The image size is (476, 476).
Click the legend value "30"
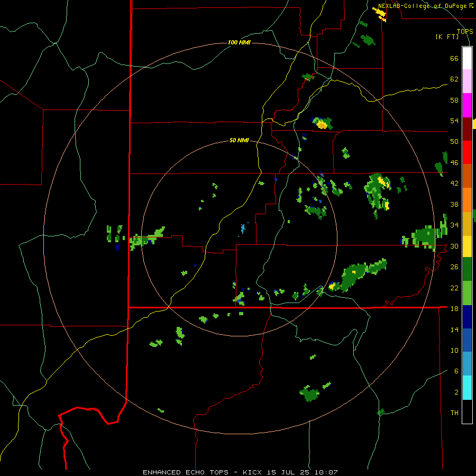(x=454, y=246)
